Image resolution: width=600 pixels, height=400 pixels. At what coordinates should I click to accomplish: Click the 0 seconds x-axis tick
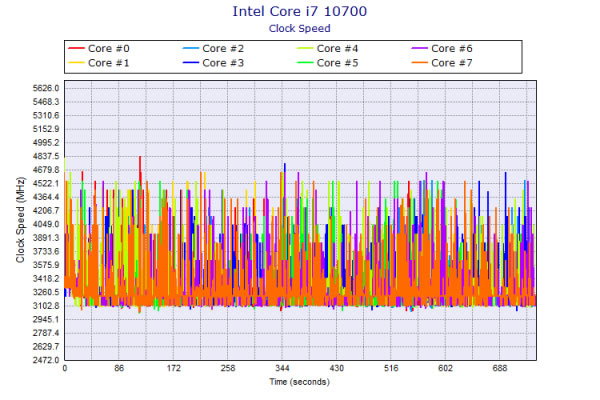(x=65, y=368)
